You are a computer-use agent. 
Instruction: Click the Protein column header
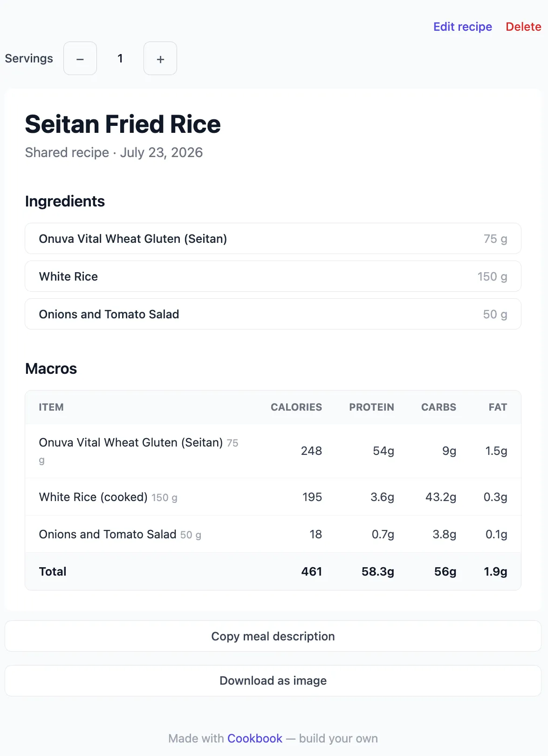pyautogui.click(x=371, y=407)
